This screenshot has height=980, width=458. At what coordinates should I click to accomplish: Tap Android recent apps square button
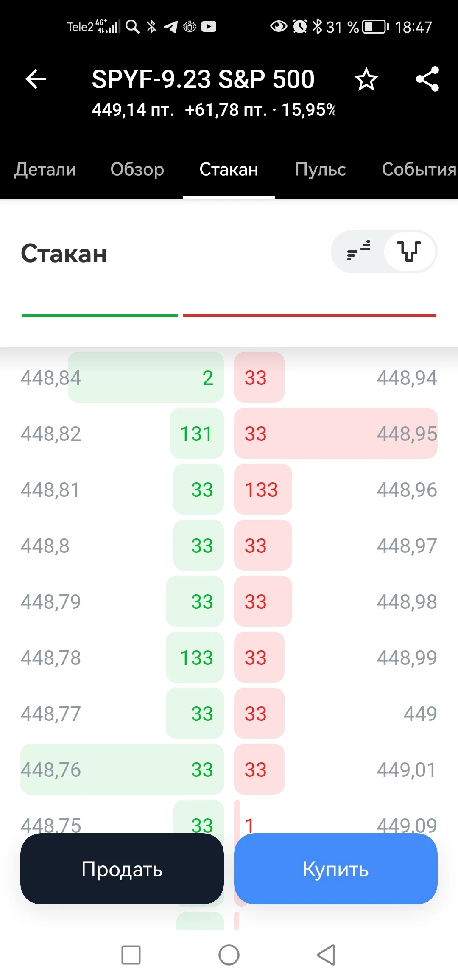[x=131, y=955]
